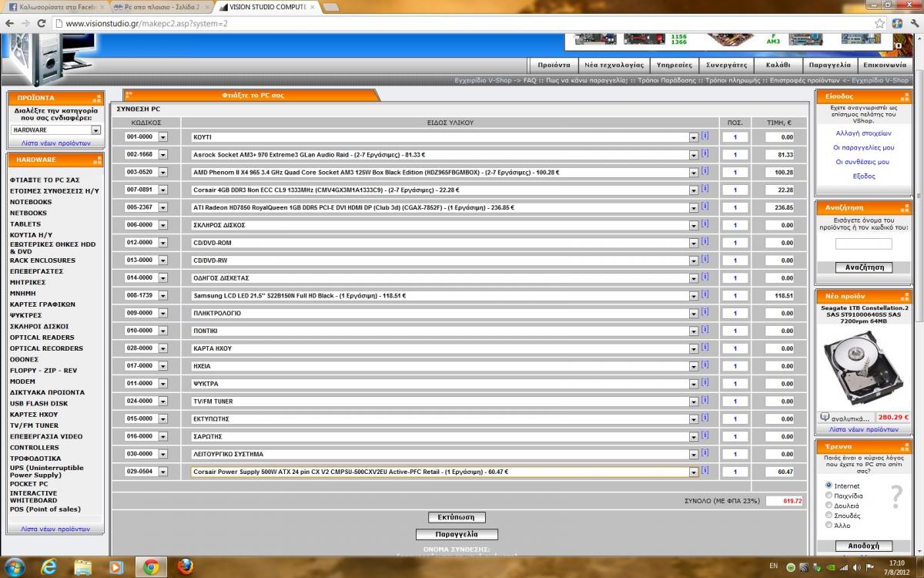
Task: Click the Αναζήτηση search button
Action: click(x=863, y=267)
